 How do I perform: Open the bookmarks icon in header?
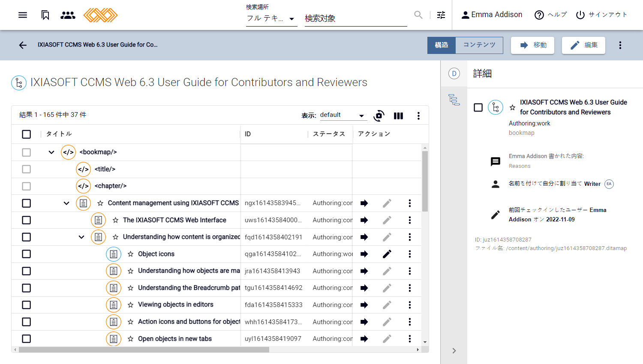coord(45,15)
